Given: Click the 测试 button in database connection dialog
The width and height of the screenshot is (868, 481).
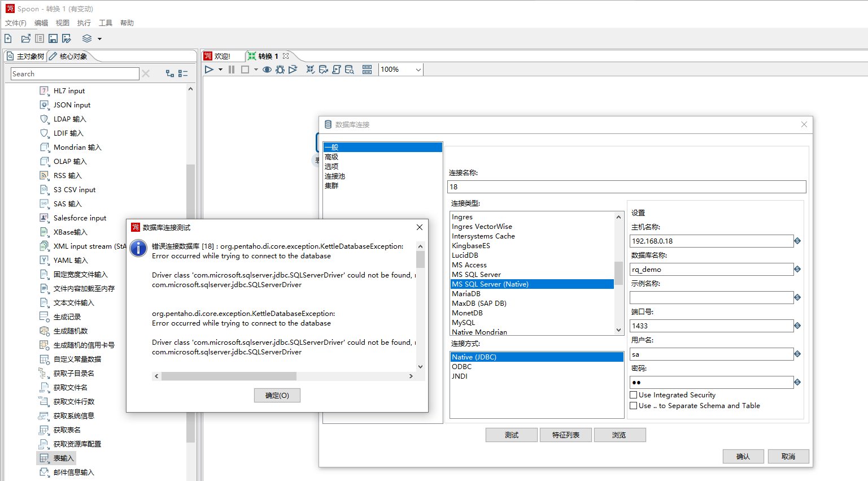Looking at the screenshot, I should tap(511, 435).
